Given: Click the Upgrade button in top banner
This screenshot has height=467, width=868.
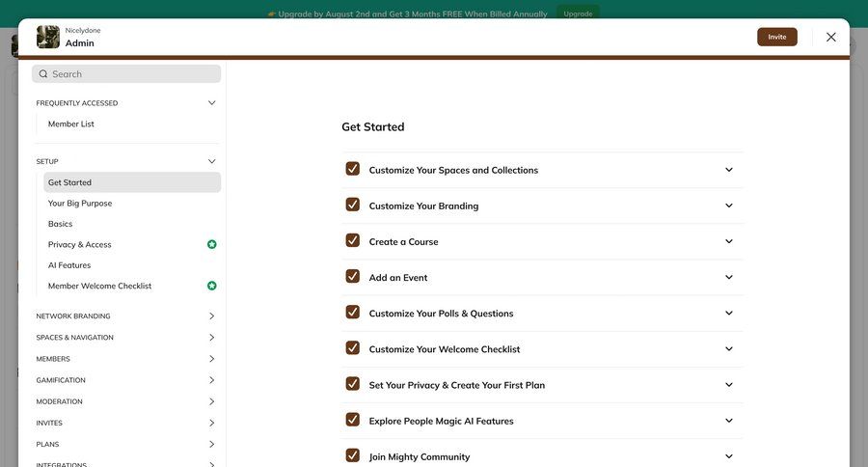Looking at the screenshot, I should (x=578, y=14).
